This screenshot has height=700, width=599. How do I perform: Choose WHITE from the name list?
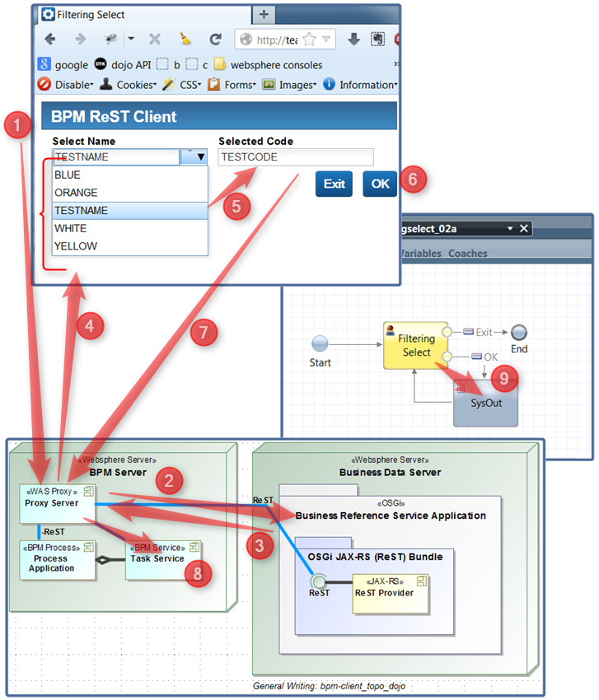click(130, 228)
